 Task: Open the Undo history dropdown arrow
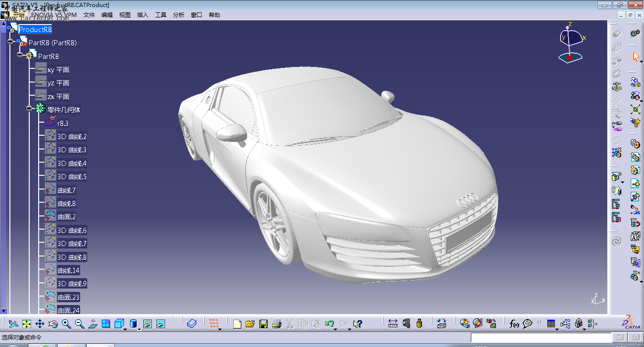(x=335, y=329)
